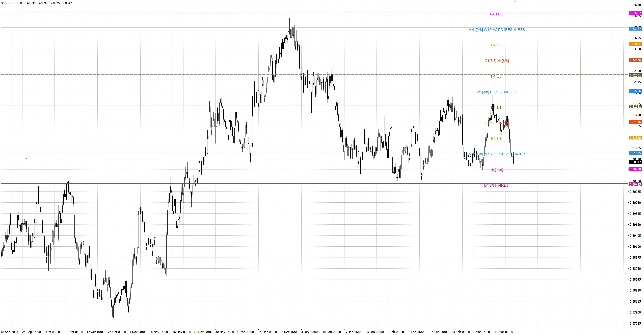
Task: Select the H4[7/8] orange level label
Action: click(x=496, y=45)
